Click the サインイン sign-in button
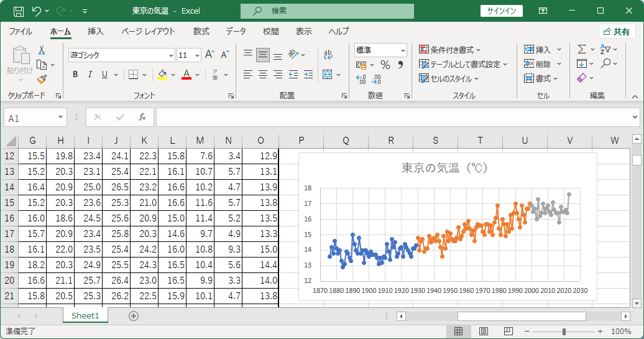644x339 pixels. tap(502, 11)
